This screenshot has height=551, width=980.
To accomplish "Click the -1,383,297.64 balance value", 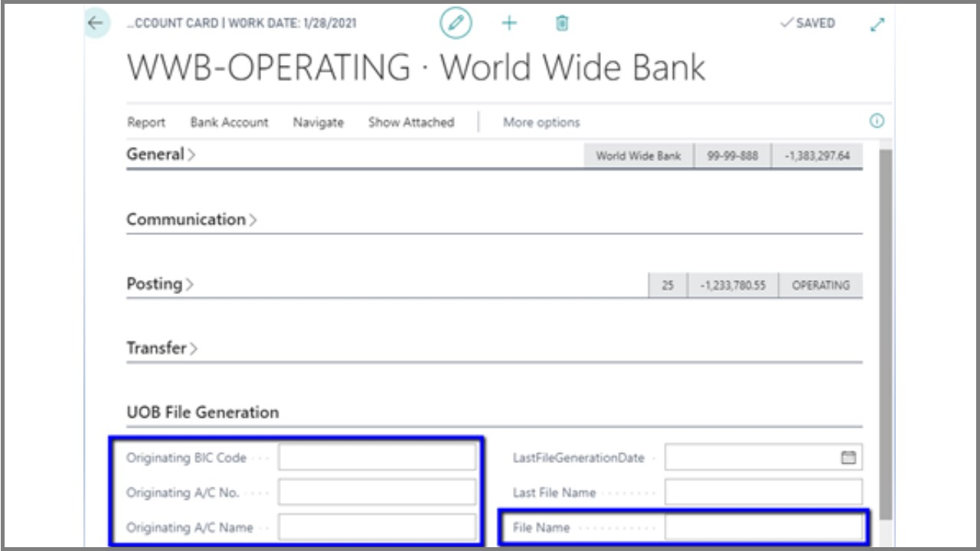I will (x=817, y=155).
